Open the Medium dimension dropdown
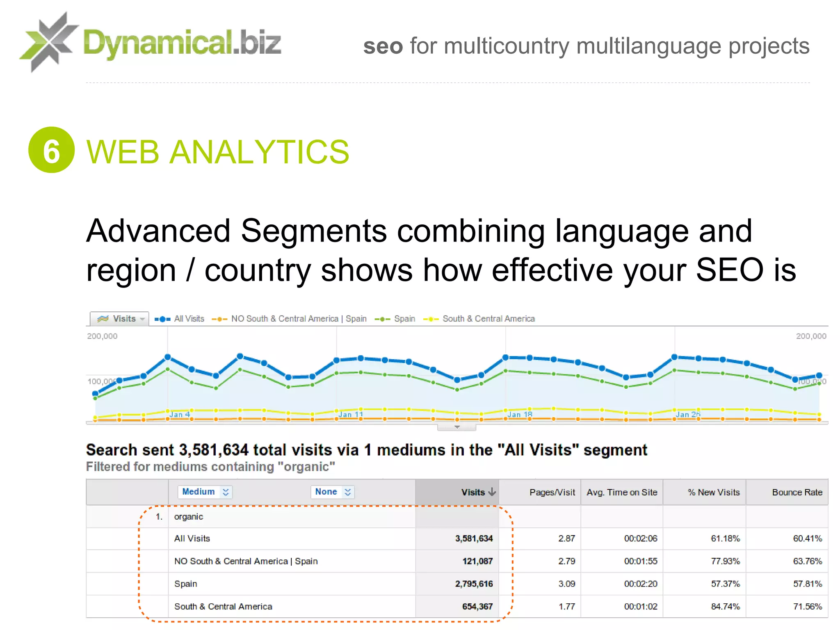This screenshot has width=840, height=630. point(205,492)
